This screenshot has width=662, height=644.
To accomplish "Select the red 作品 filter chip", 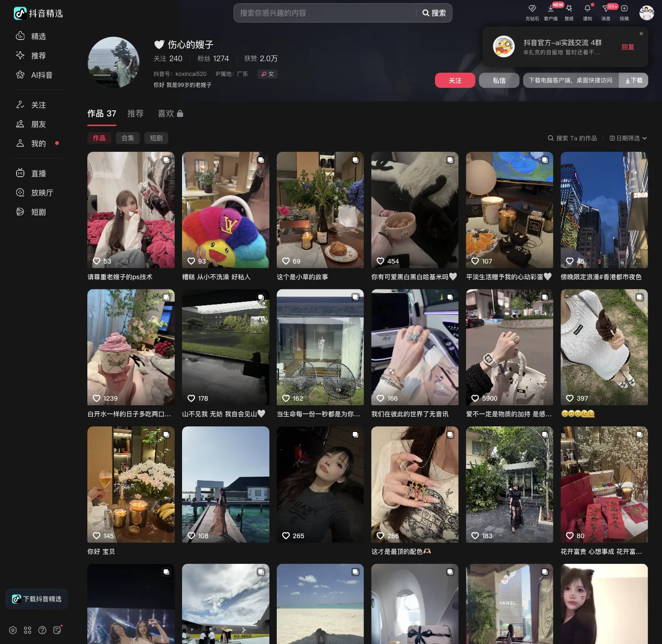I will (99, 138).
